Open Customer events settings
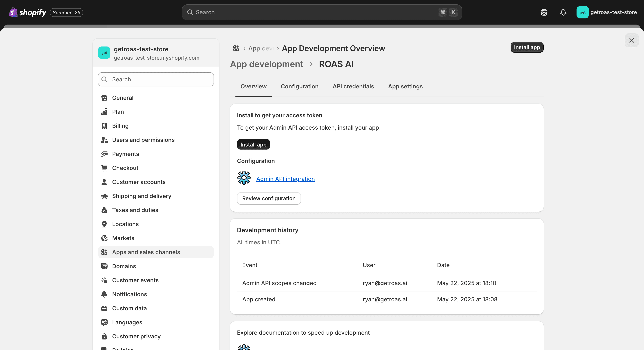The width and height of the screenshot is (644, 350). click(156, 280)
